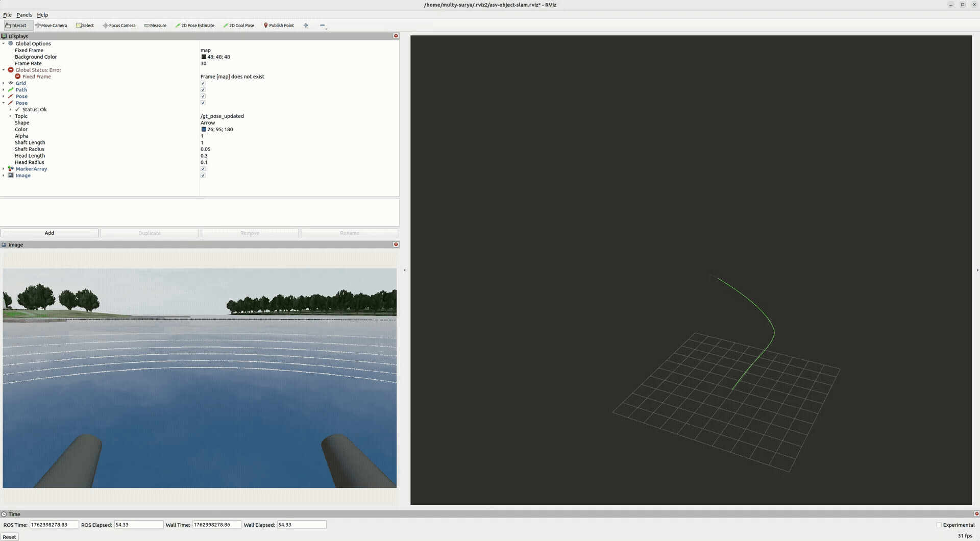This screenshot has width=980, height=541.
Task: Uncheck the Path display checkbox
Action: click(x=203, y=89)
